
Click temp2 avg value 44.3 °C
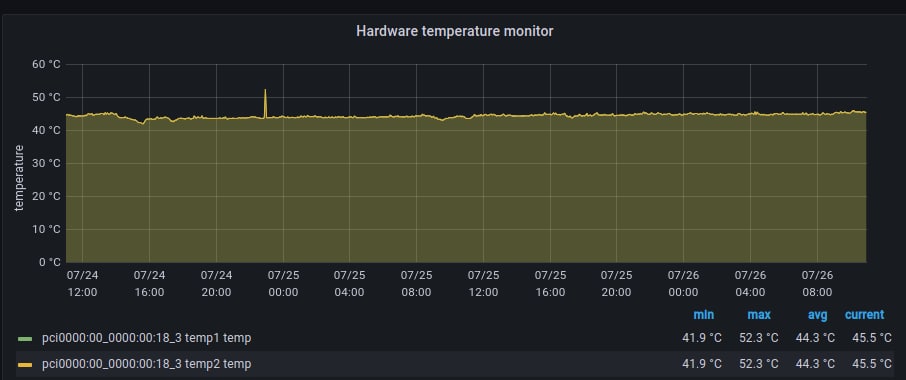(815, 364)
